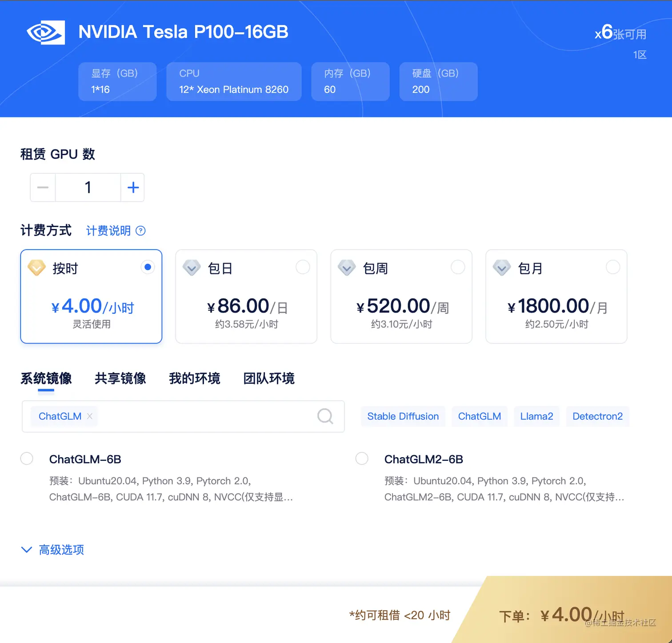The width and height of the screenshot is (672, 643).
Task: Click the diamond icon on 包周 card
Action: (347, 268)
